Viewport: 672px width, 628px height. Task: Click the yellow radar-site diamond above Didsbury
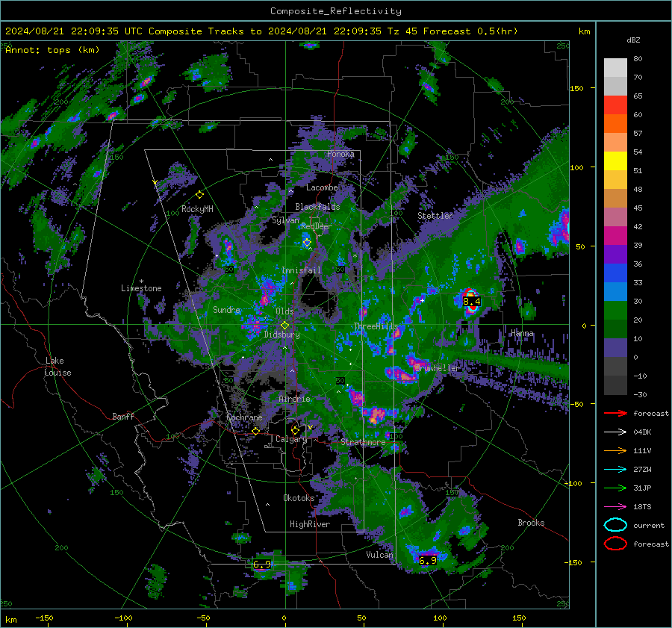pyautogui.click(x=284, y=325)
